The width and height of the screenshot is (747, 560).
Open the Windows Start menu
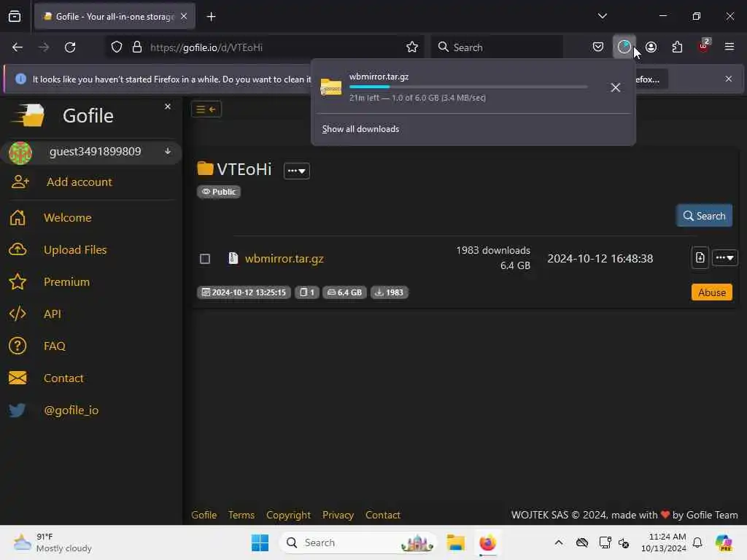tap(260, 542)
